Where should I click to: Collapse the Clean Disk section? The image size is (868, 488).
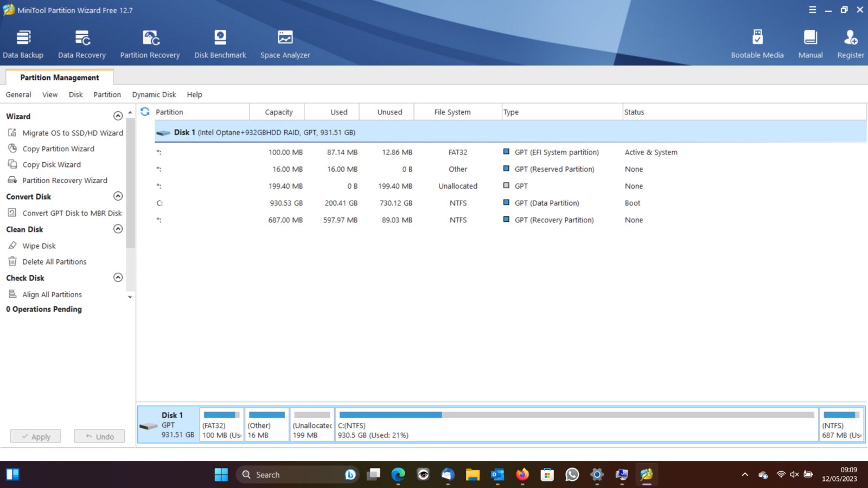(118, 229)
